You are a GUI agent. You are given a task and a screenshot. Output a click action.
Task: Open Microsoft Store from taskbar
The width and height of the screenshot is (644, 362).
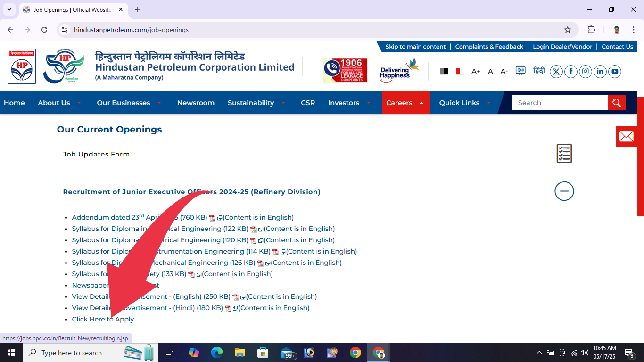(x=263, y=353)
